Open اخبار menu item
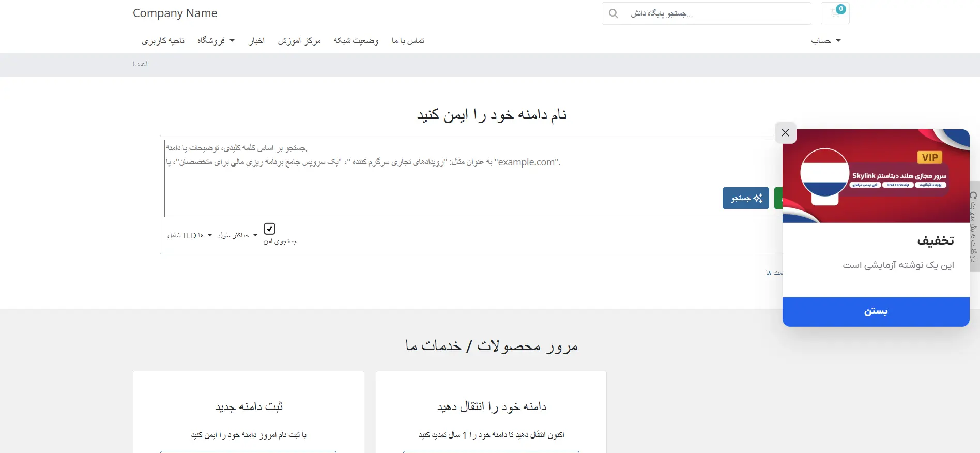This screenshot has height=453, width=980. 257,40
